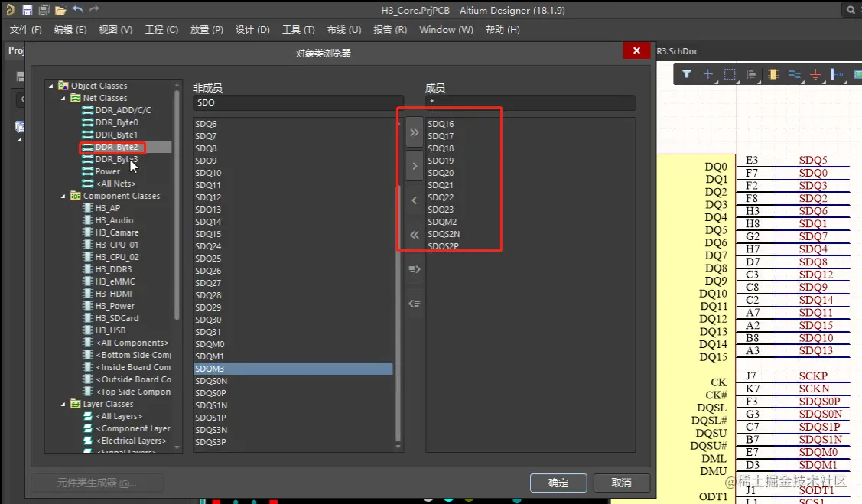This screenshot has width=862, height=504.
Task: Choose the rectangle selection tool
Action: click(730, 74)
